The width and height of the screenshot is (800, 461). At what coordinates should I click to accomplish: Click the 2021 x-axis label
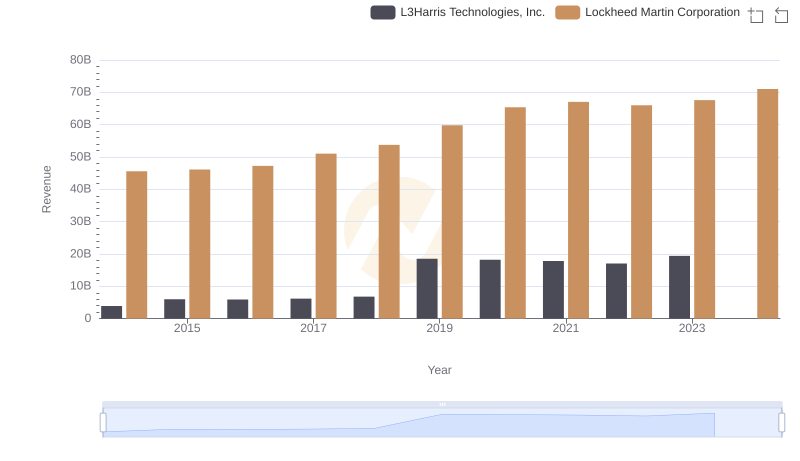pos(565,328)
